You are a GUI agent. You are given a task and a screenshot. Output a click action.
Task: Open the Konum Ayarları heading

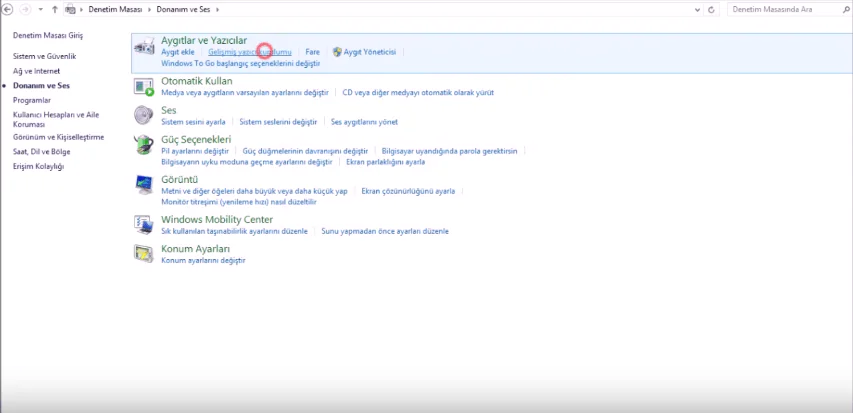tap(196, 249)
